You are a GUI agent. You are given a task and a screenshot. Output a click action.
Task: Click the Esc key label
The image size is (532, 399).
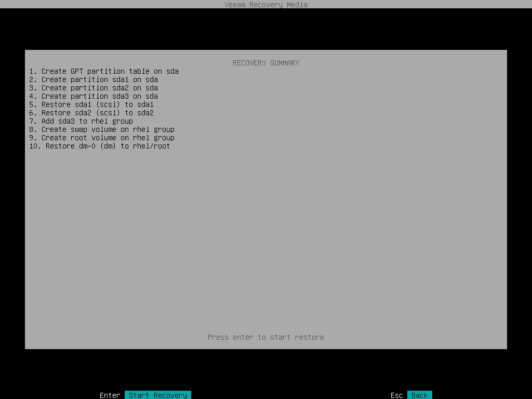[x=396, y=395]
